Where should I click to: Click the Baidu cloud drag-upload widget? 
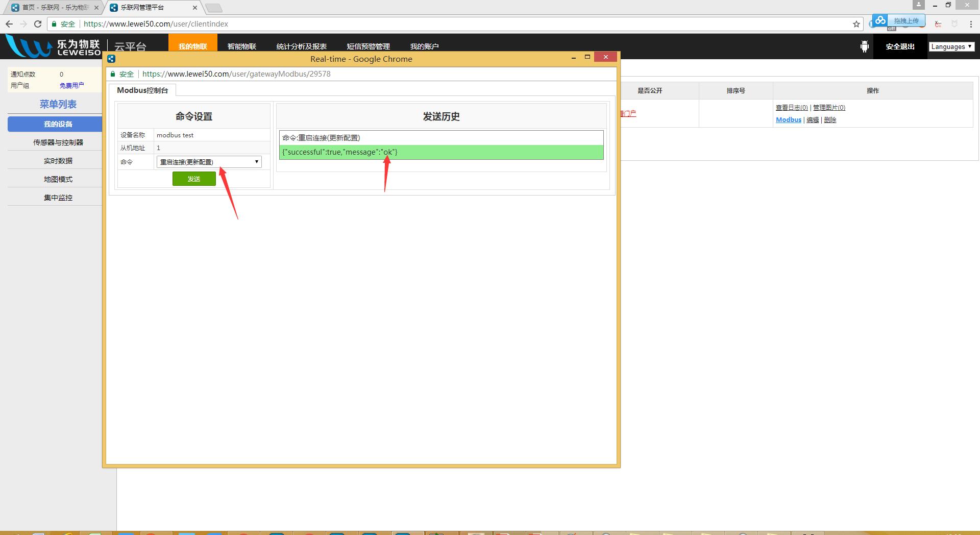[898, 21]
